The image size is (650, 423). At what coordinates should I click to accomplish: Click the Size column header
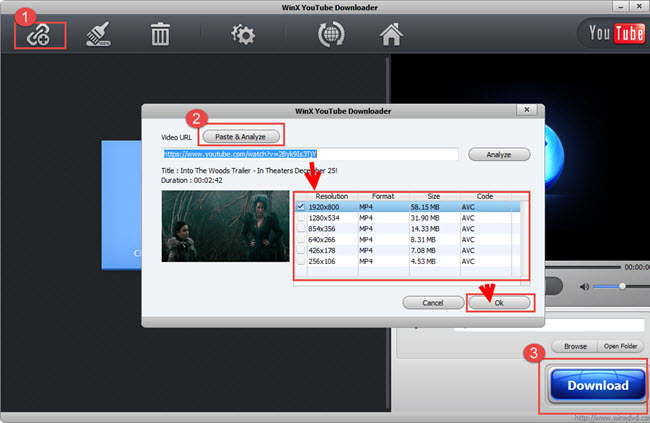pyautogui.click(x=434, y=196)
